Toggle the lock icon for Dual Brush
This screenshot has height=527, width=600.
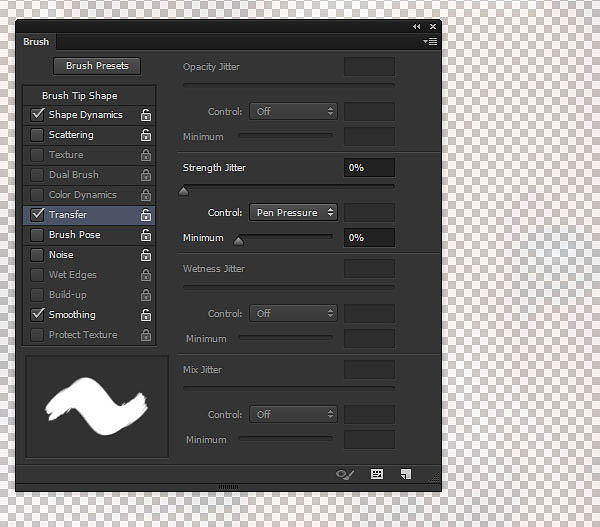tap(146, 175)
